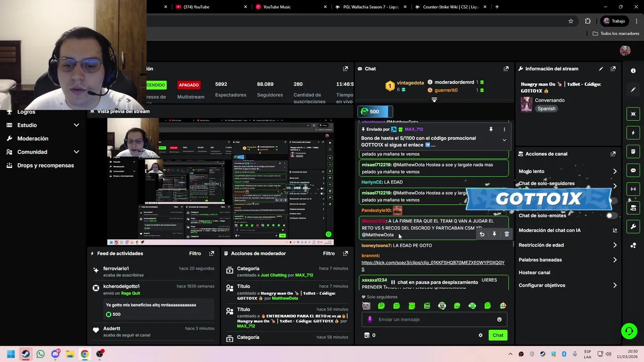Click the green Chat send button

pyautogui.click(x=498, y=335)
